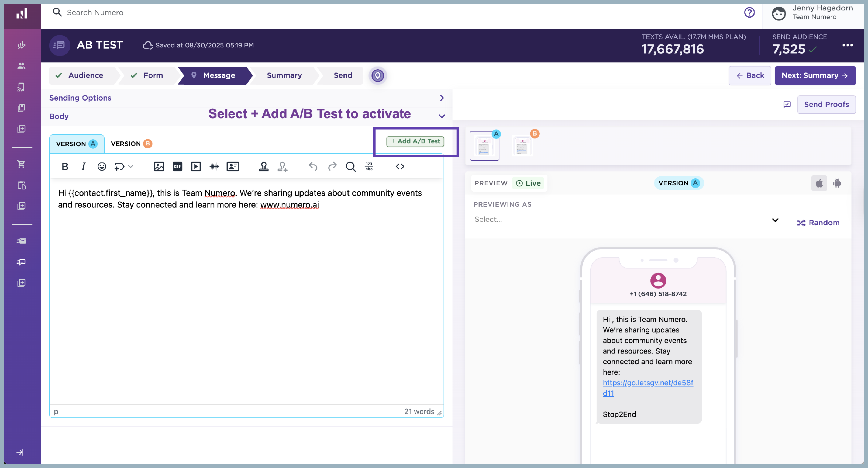Open the source code view
The height and width of the screenshot is (468, 868).
tap(400, 166)
